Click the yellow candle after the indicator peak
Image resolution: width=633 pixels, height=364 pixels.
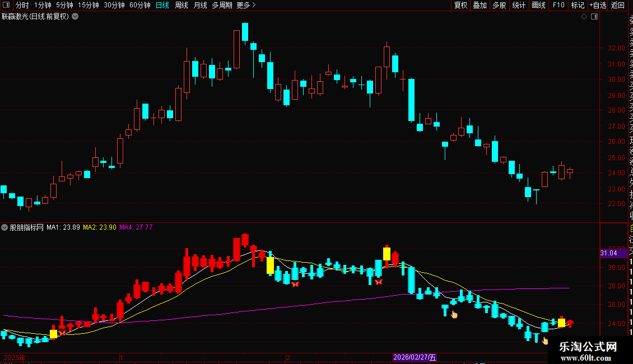pos(270,265)
